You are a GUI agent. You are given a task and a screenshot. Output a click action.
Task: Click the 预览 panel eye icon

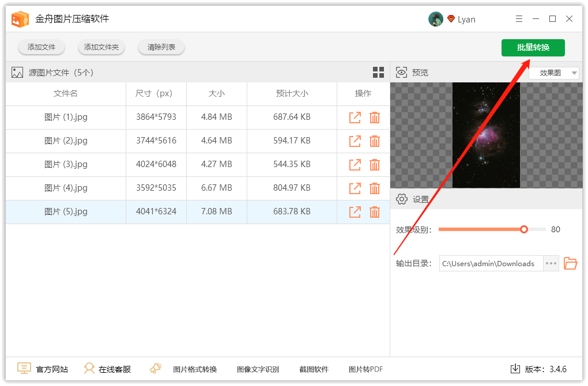(401, 72)
